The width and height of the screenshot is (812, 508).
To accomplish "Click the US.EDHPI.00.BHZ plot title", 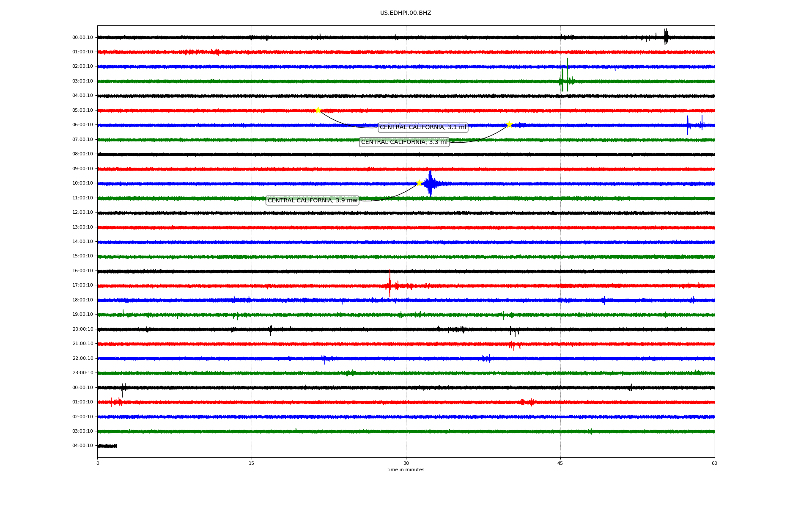I will [x=405, y=13].
